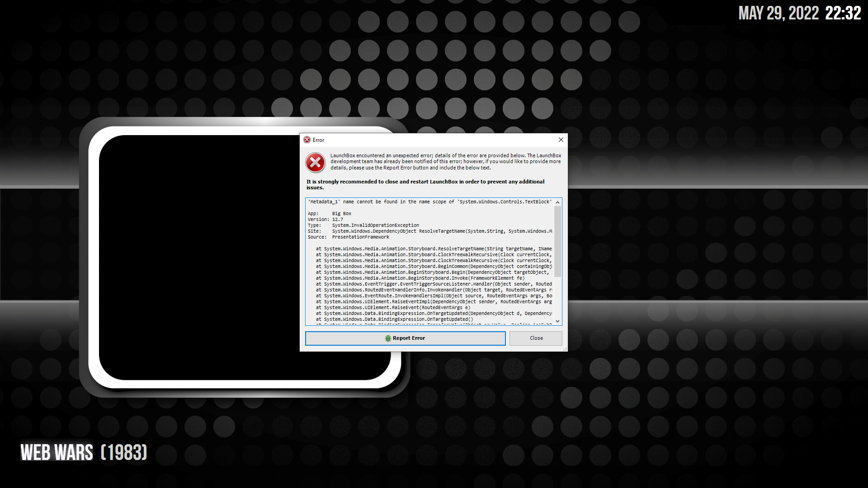868x488 pixels.
Task: Click the Error dialog title text
Action: click(318, 140)
